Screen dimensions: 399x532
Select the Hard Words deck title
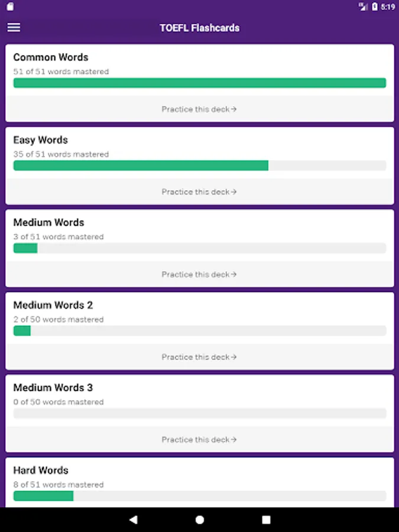(x=41, y=471)
